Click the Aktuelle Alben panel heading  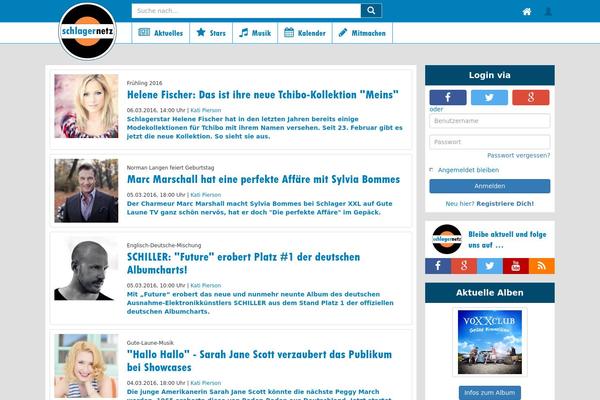(489, 293)
